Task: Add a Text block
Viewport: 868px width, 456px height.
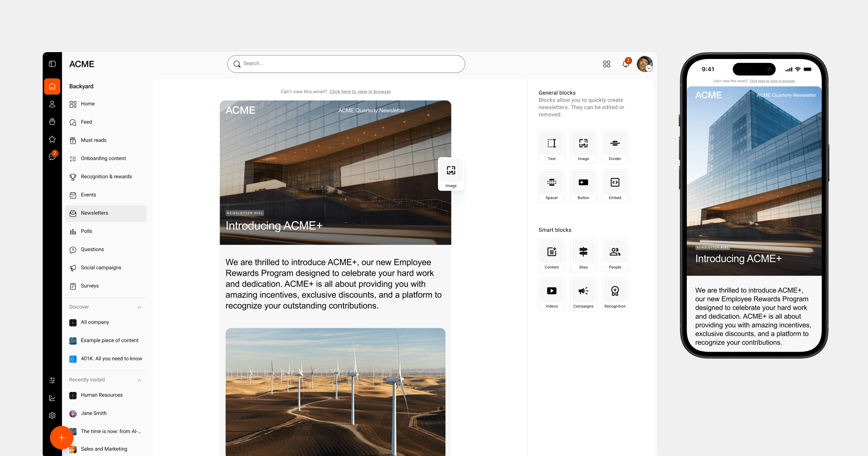Action: (552, 147)
